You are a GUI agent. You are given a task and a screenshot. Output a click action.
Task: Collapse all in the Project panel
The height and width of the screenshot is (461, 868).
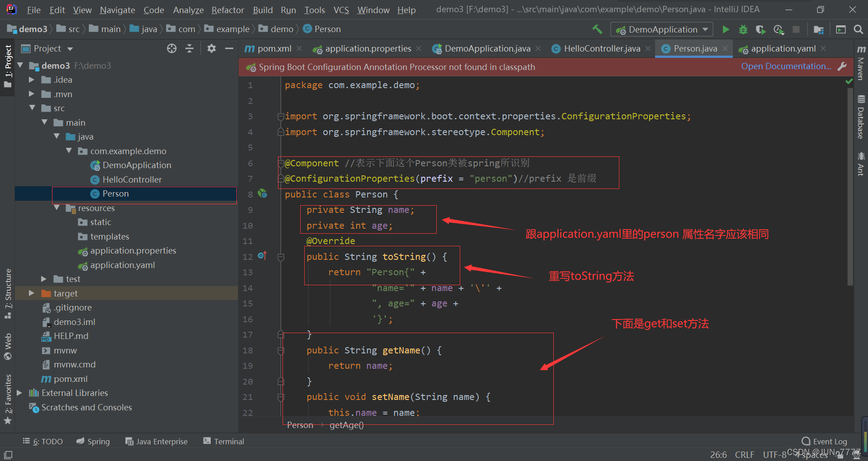point(189,48)
